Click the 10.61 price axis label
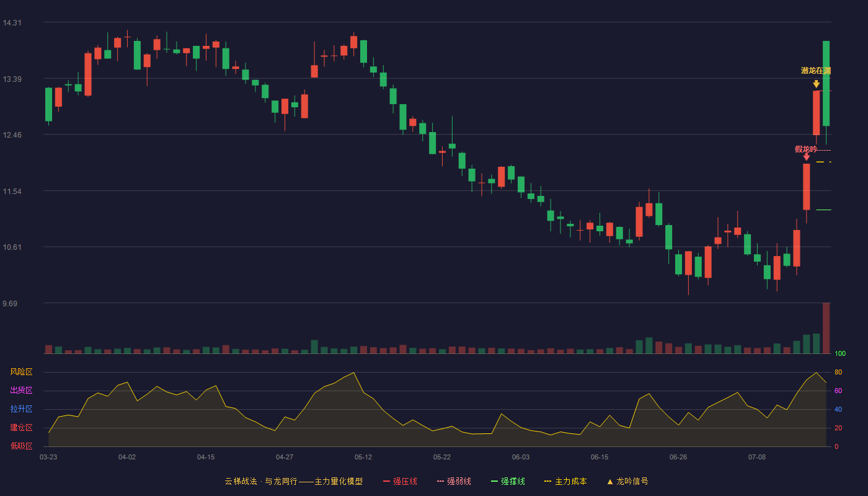 pos(12,247)
